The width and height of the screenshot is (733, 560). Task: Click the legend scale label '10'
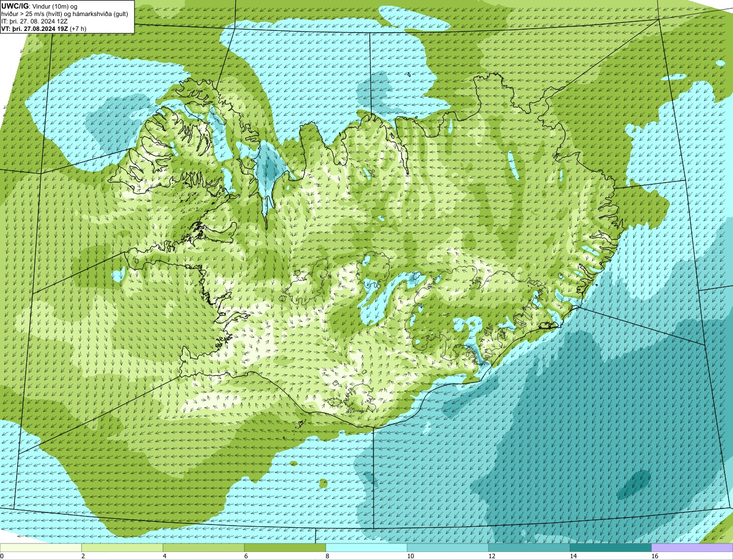point(410,556)
